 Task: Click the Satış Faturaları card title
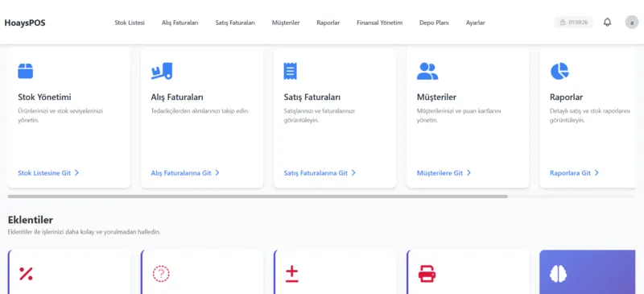pyautogui.click(x=312, y=97)
